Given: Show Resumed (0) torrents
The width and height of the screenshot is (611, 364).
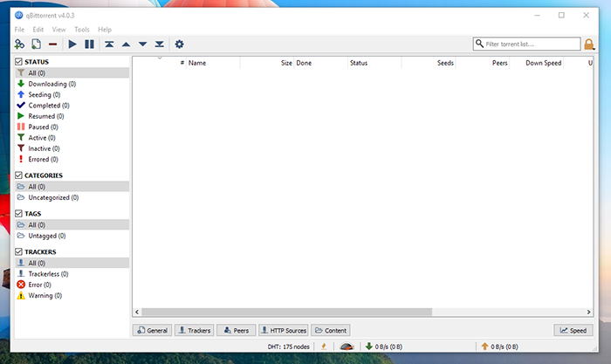Looking at the screenshot, I should pos(72,116).
